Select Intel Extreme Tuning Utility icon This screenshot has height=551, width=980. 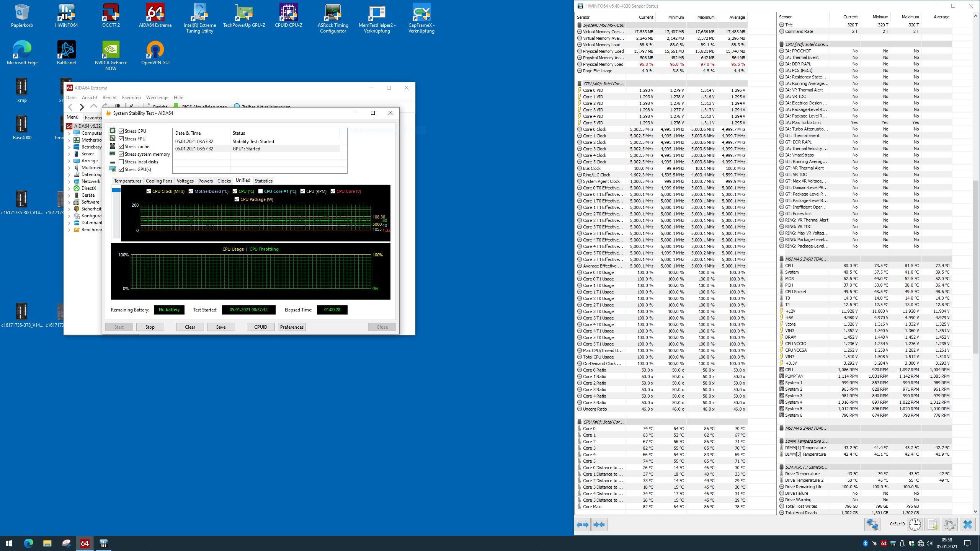click(x=199, y=18)
